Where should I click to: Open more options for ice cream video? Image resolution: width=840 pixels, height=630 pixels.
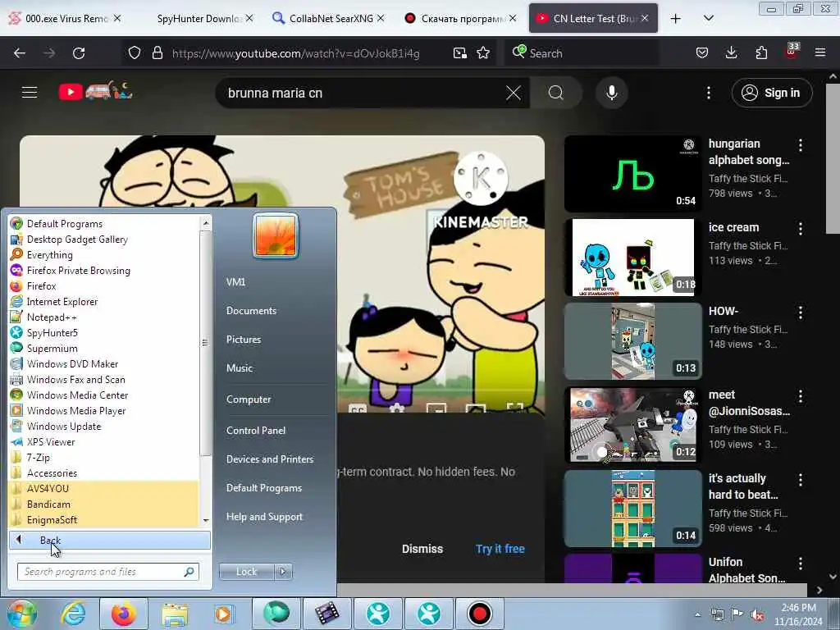pos(801,229)
